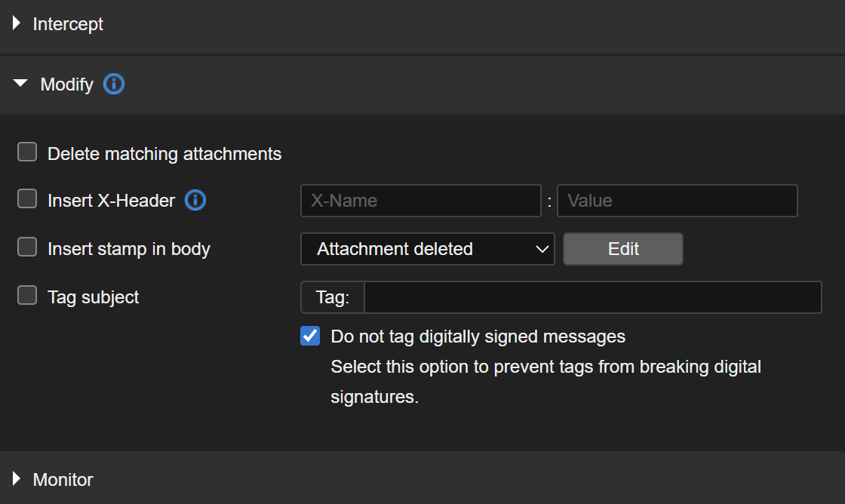Image resolution: width=845 pixels, height=504 pixels.
Task: Open the Attachment deleted stamp dropdown
Action: [427, 249]
